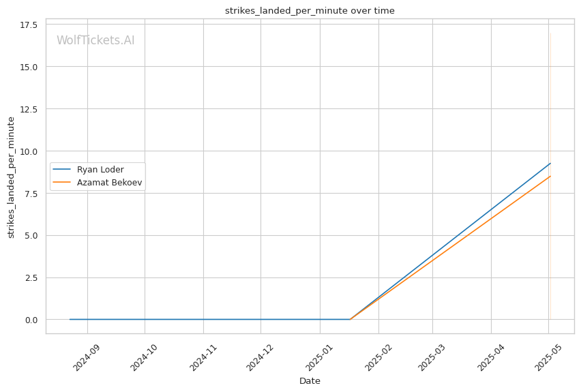Select the Ryan Loder legend label

pyautogui.click(x=100, y=170)
